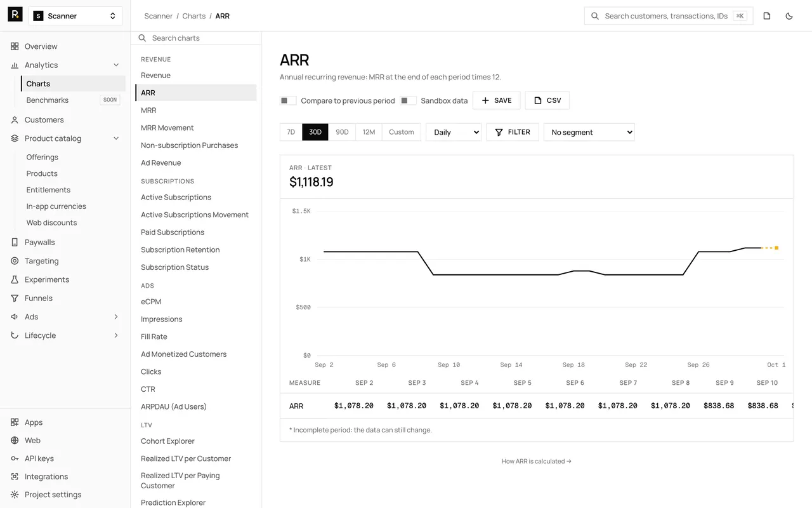Toggle Compare to previous period switch
812x508 pixels.
tap(288, 100)
